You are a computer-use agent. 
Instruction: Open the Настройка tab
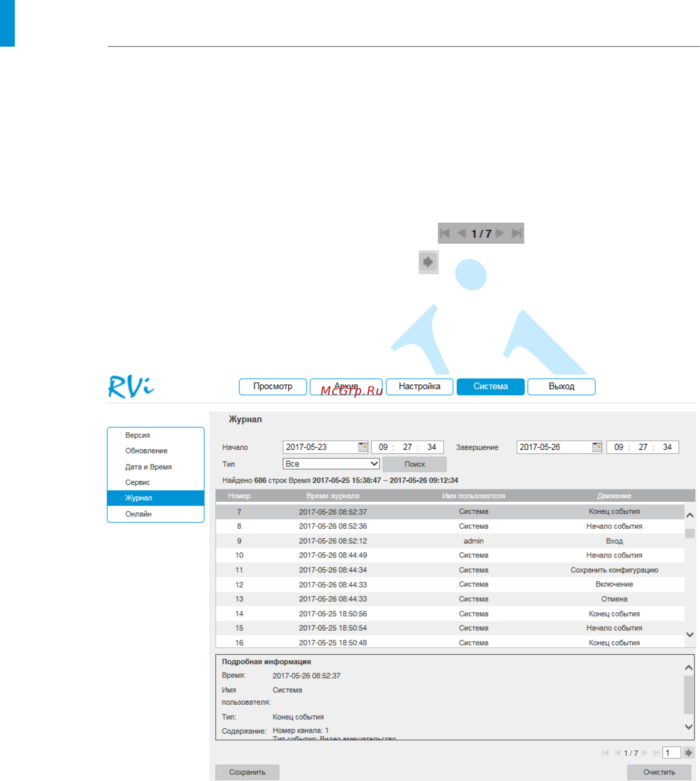coord(419,386)
